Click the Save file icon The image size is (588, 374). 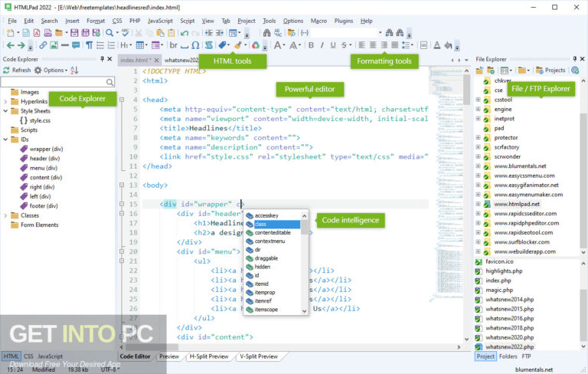tap(74, 33)
